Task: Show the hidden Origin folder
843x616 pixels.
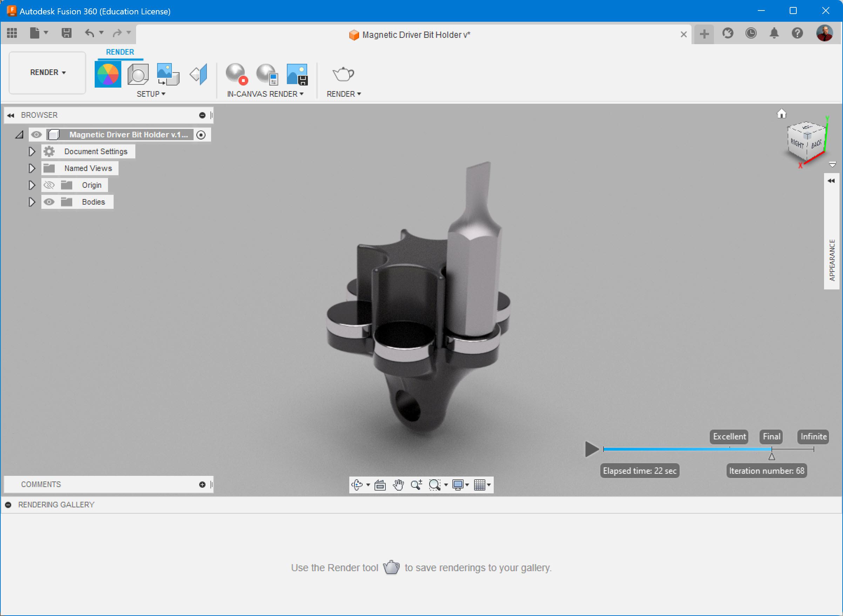Action: click(49, 185)
